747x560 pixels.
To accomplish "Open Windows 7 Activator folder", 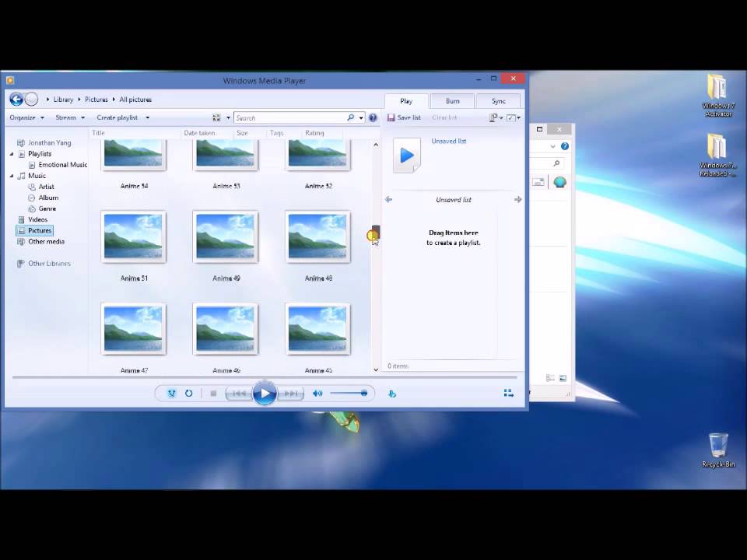I will [x=717, y=96].
